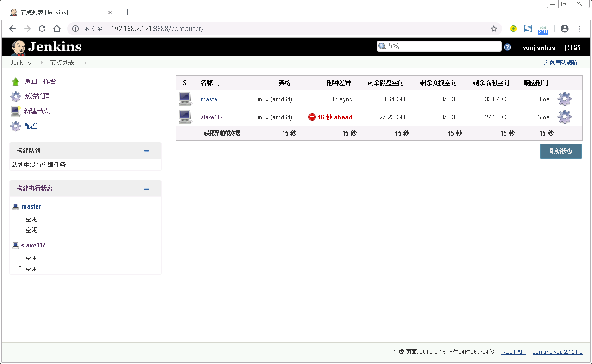Click the extension icon with 210 badge
Viewport: 592px width, 364px height.
click(x=543, y=30)
